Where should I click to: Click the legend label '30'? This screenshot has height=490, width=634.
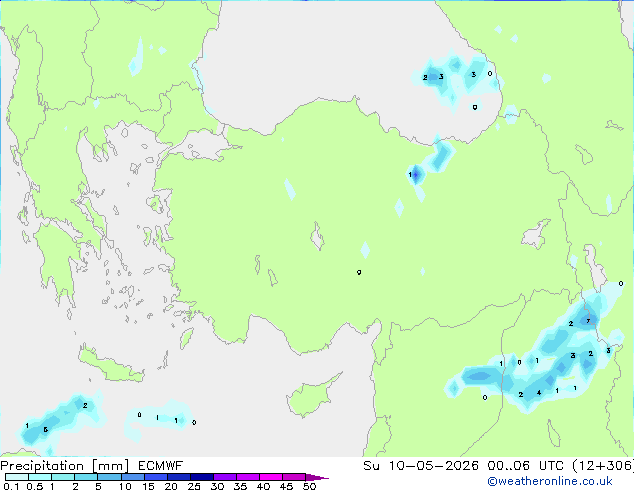click(x=217, y=486)
